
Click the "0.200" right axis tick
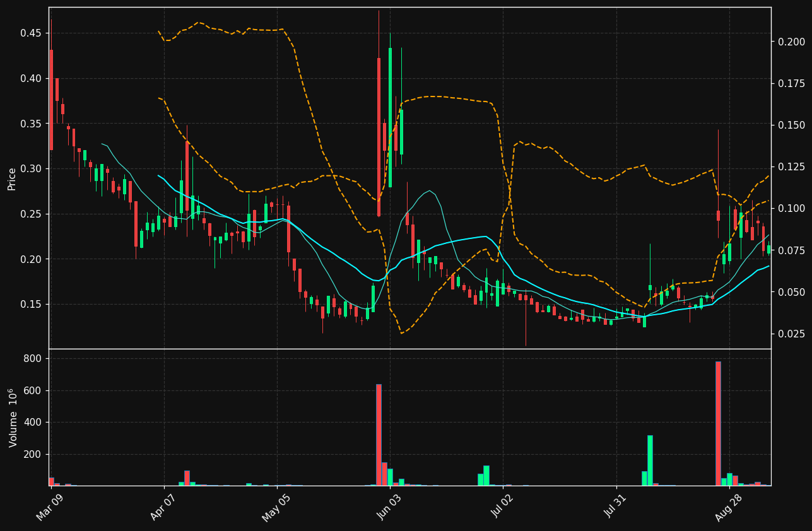click(x=791, y=42)
